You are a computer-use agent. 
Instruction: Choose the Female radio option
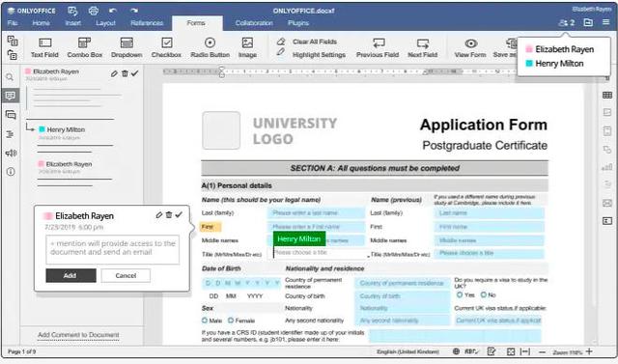click(x=231, y=321)
